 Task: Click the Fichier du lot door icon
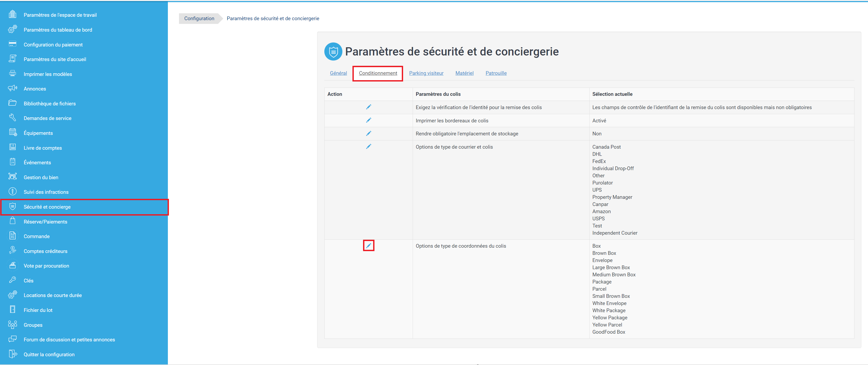click(x=12, y=310)
